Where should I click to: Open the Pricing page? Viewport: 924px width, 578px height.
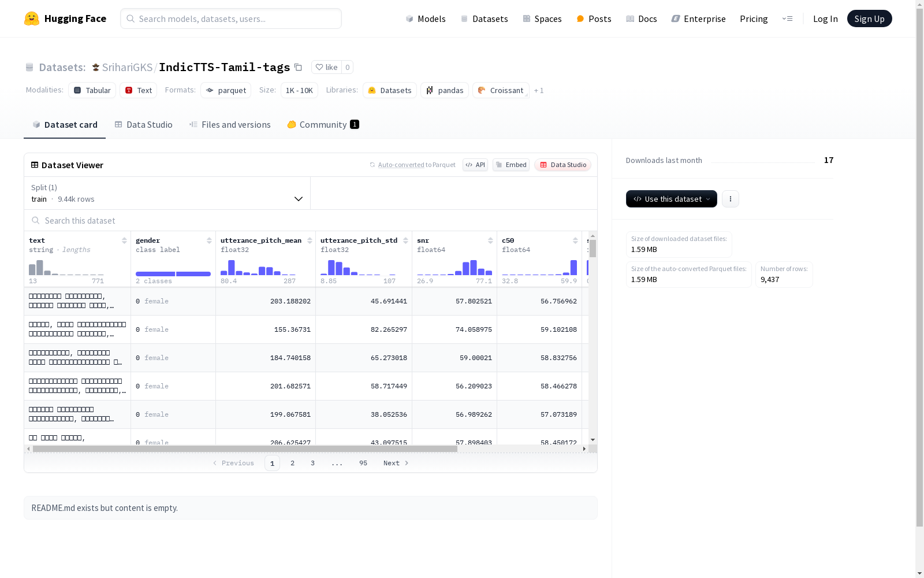(754, 18)
